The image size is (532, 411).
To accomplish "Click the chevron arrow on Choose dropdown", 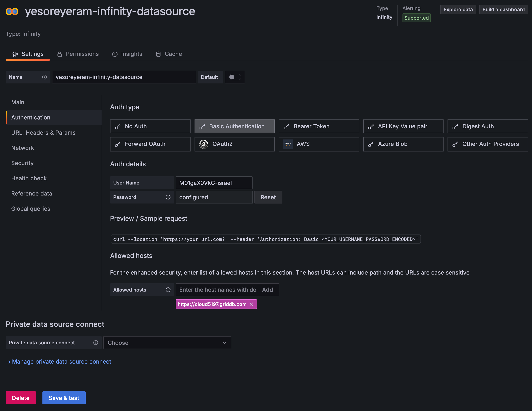I will click(224, 343).
